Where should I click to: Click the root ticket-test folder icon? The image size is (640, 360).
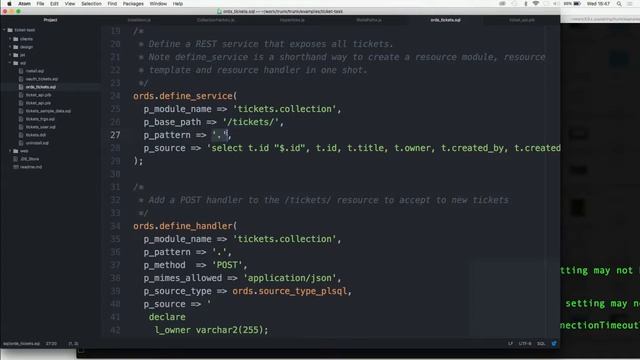(x=10, y=30)
